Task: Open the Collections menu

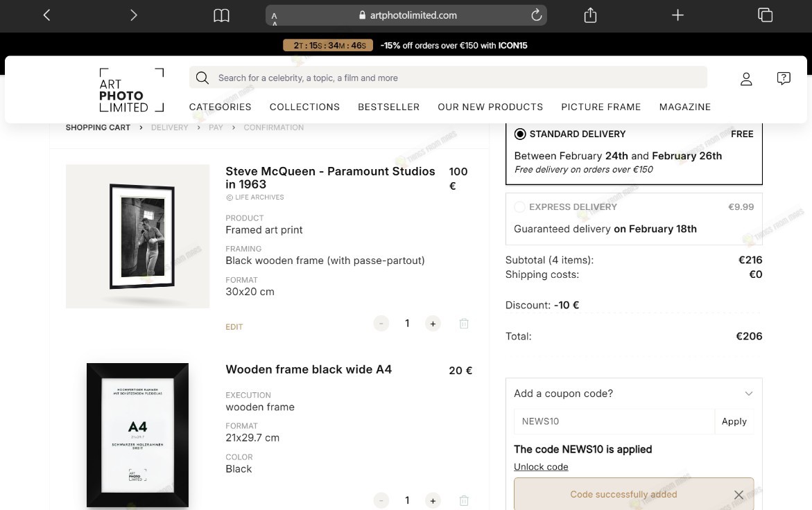Action: (304, 107)
